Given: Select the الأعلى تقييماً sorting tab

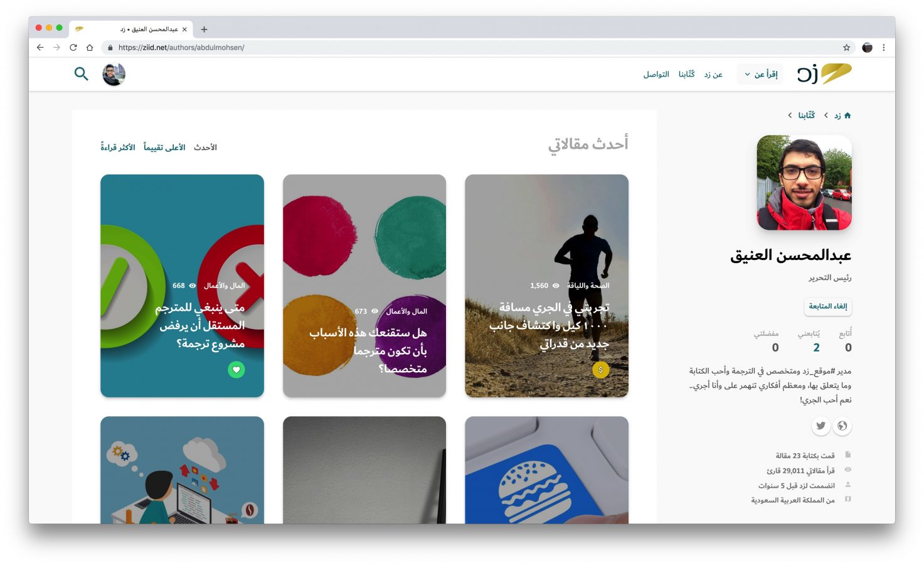Looking at the screenshot, I should [x=164, y=148].
